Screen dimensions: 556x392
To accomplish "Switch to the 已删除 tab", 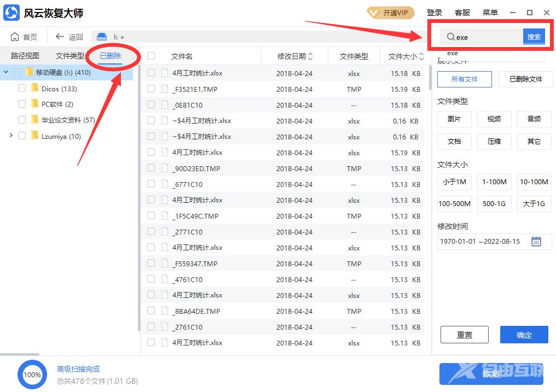I will tap(111, 56).
